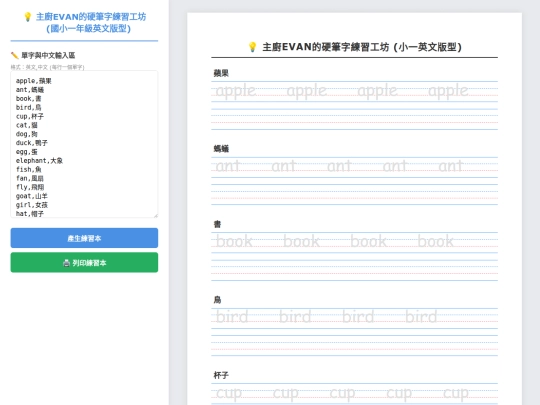540x405 pixels.
Task: Select the line 'book,書' in textarea
Action: pyautogui.click(x=28, y=98)
